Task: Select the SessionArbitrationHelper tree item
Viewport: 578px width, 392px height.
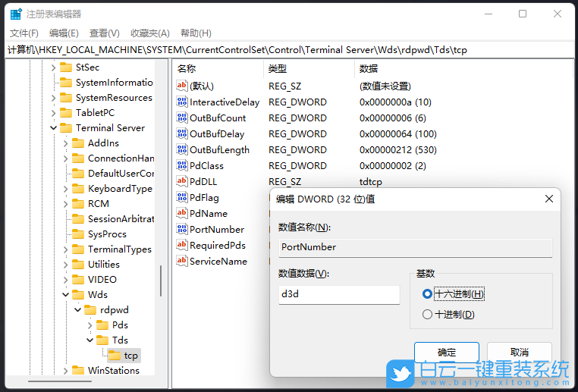Action: 121,219
